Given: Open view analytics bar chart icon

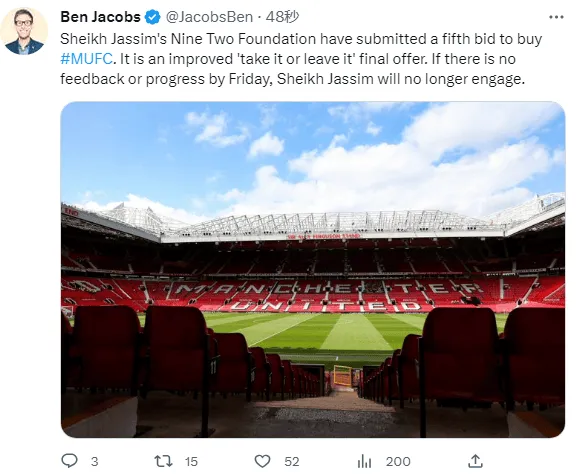Looking at the screenshot, I should pos(364,461).
